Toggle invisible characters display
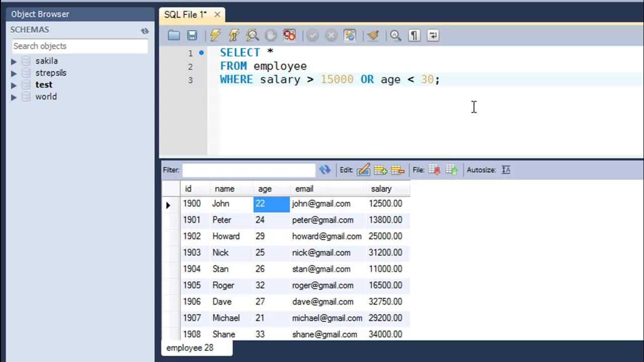 (x=414, y=35)
